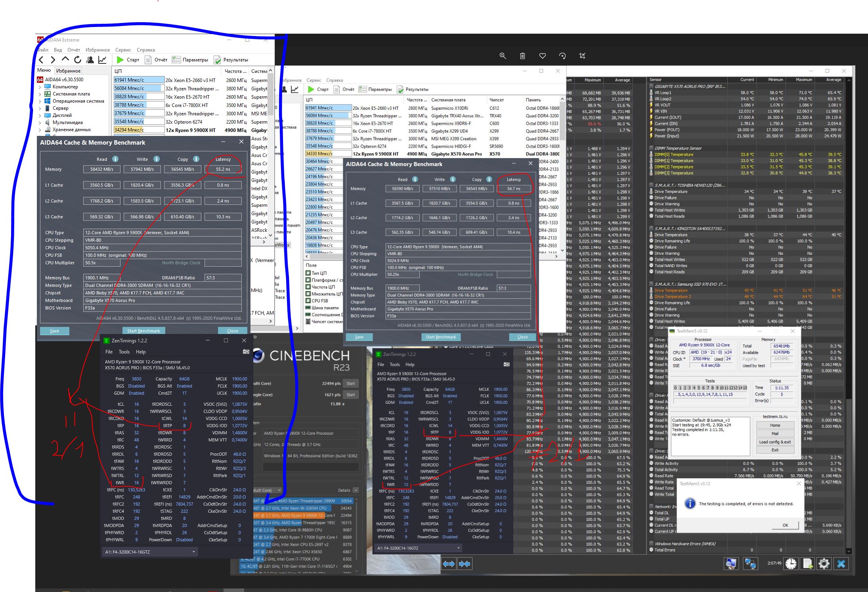Click the AIDA64 refresh toolbar arrow
Screen dimensions: 868x592
coord(78,60)
